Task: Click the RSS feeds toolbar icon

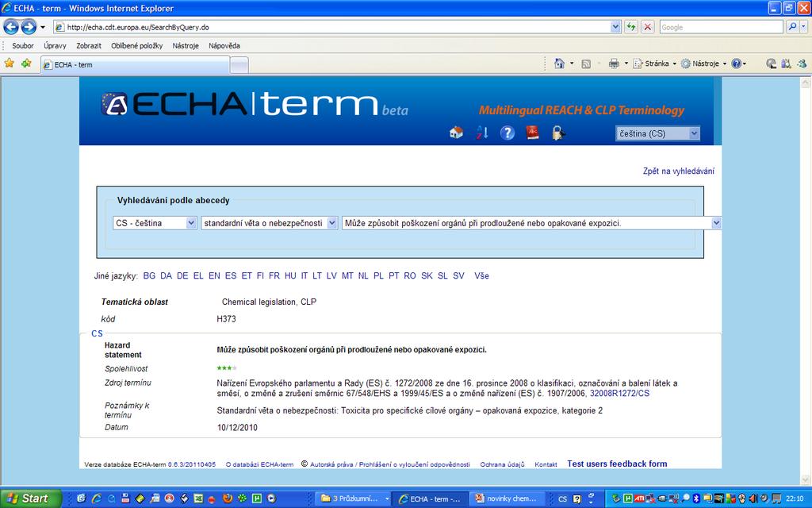Action: click(586, 63)
